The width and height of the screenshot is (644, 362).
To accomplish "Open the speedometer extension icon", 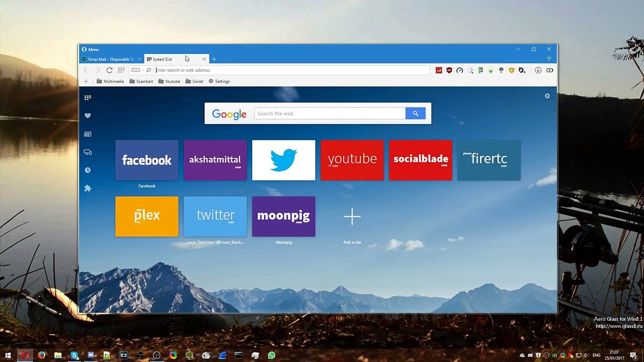I will click(460, 70).
